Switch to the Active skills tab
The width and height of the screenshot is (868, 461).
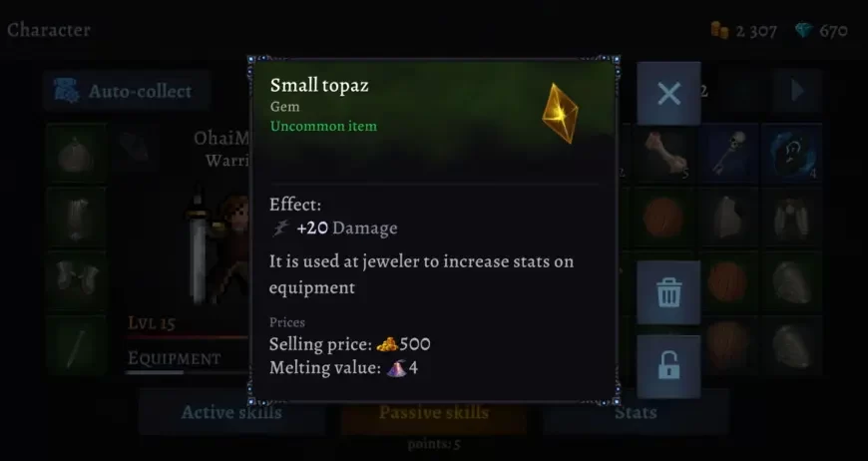(x=231, y=412)
